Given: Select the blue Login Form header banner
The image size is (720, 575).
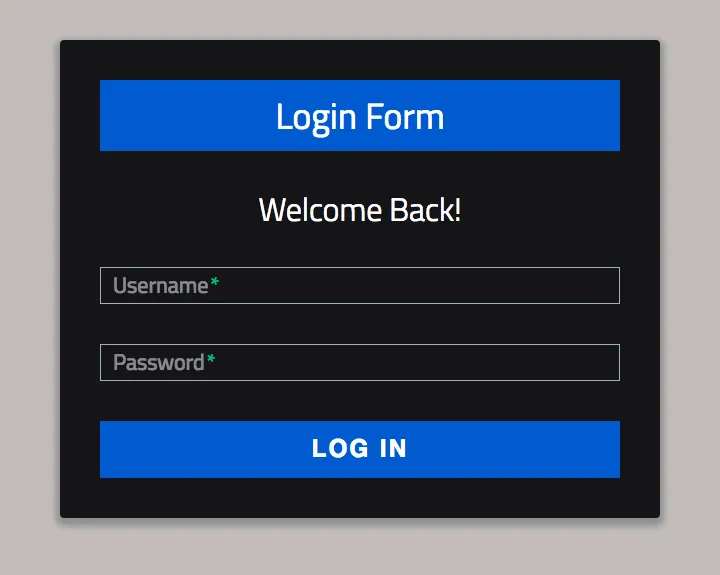Looking at the screenshot, I should tap(360, 115).
